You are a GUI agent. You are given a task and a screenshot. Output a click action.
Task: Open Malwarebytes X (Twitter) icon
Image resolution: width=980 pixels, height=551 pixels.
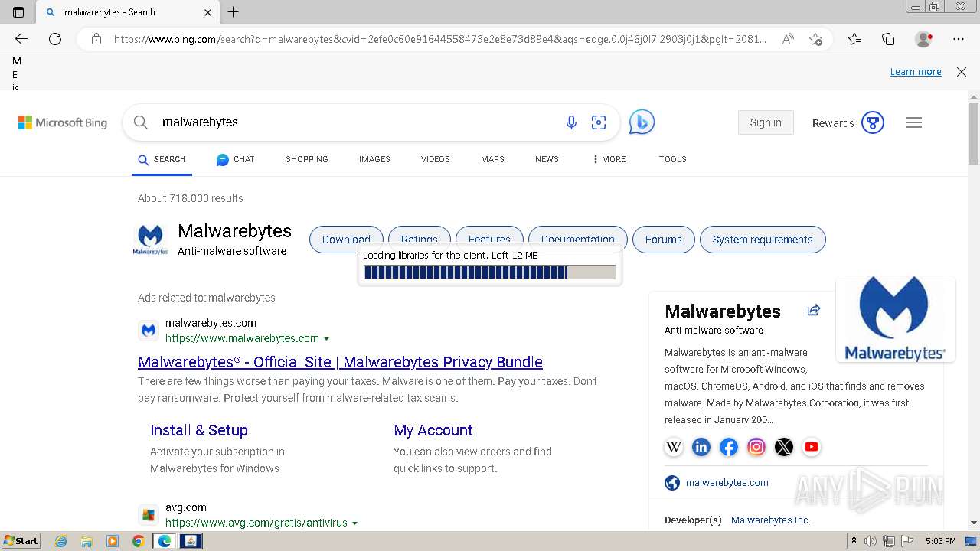point(784,447)
